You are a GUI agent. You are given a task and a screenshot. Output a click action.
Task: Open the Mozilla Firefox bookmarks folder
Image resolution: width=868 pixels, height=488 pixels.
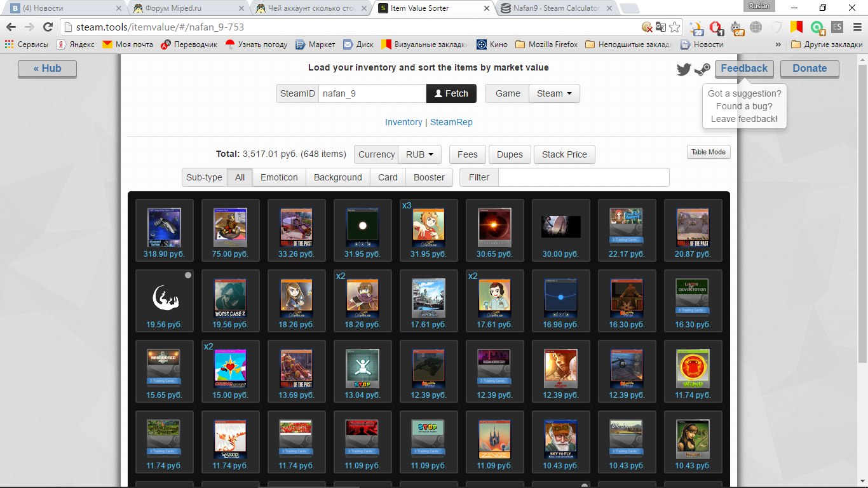pos(546,44)
